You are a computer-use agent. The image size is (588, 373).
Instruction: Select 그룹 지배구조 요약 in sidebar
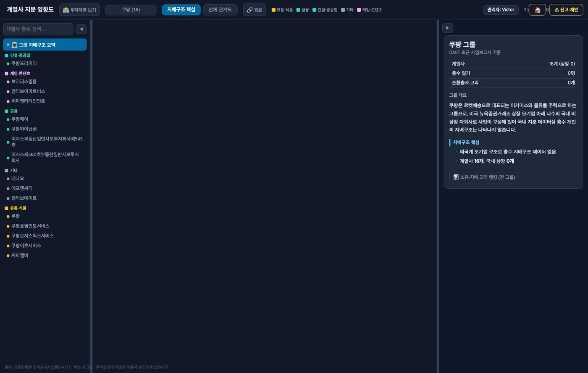click(x=45, y=45)
